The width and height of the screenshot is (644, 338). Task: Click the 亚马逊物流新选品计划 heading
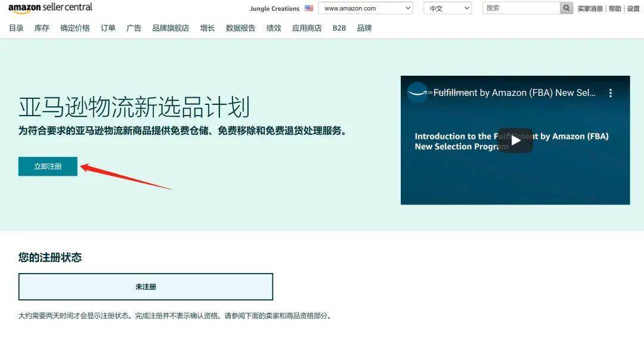134,107
